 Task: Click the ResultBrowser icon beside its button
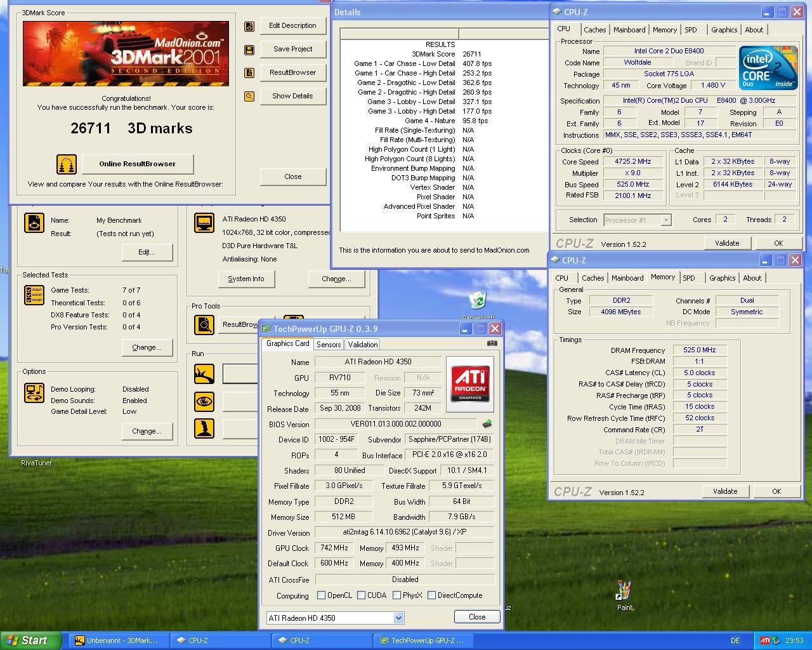click(x=249, y=73)
